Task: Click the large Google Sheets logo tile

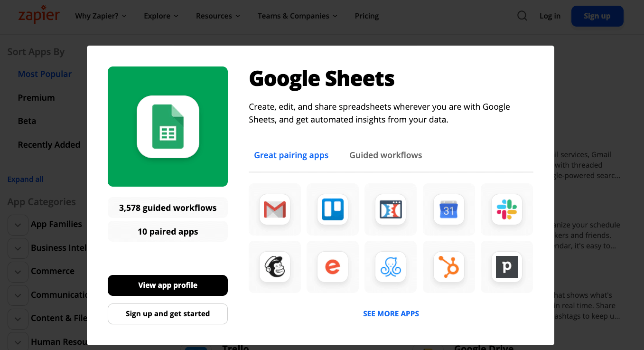Action: (168, 127)
